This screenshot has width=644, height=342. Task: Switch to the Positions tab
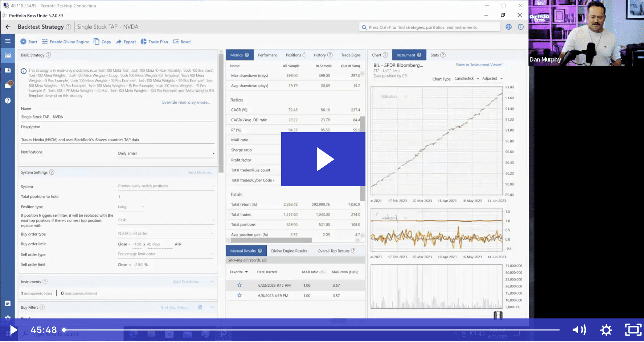pos(296,55)
